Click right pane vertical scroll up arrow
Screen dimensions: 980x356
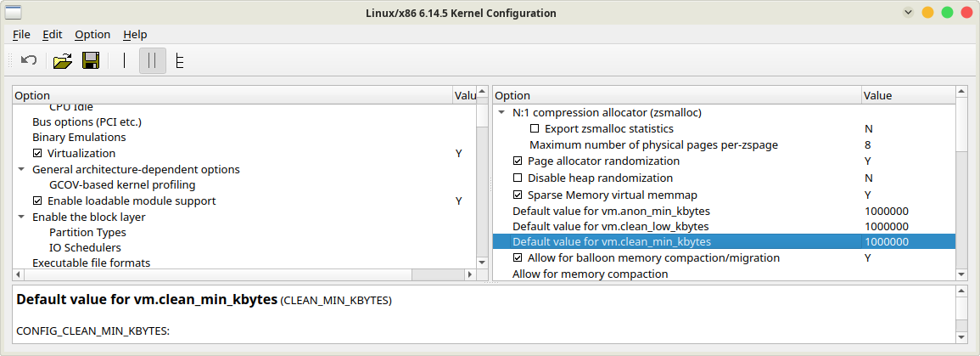tap(962, 93)
